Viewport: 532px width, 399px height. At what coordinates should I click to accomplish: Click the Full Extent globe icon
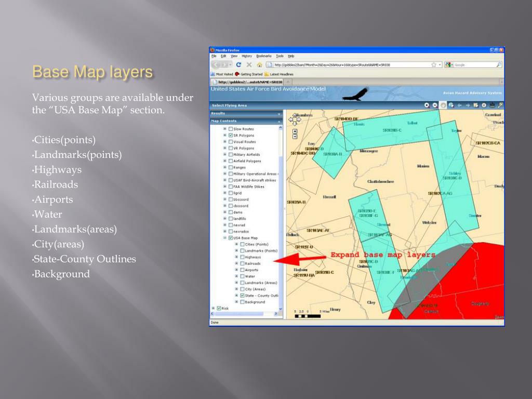451,105
